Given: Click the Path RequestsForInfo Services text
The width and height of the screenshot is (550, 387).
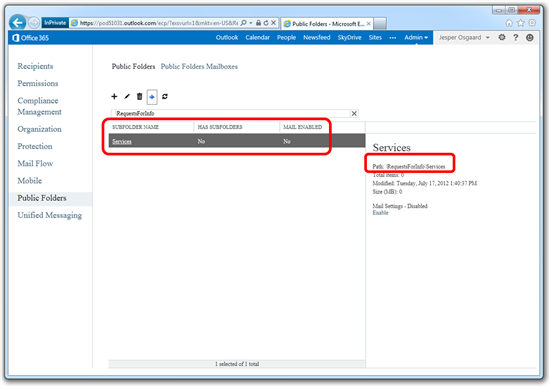Looking at the screenshot, I should pyautogui.click(x=409, y=166).
